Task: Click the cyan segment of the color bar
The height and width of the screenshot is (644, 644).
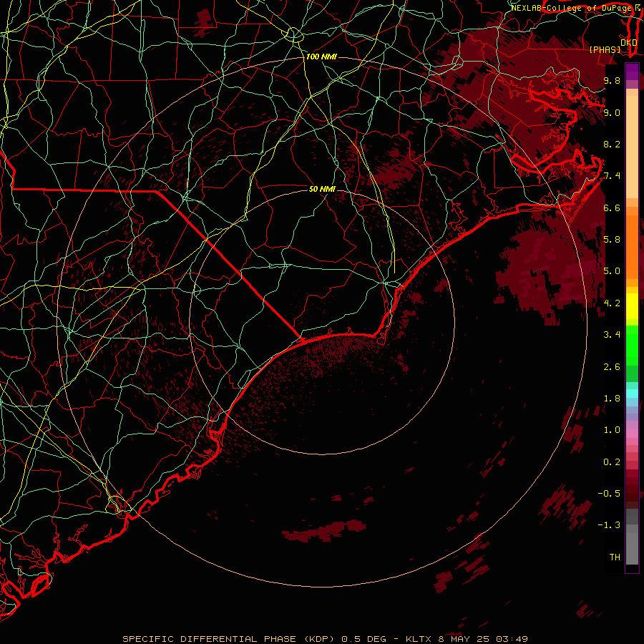Action: (x=632, y=394)
